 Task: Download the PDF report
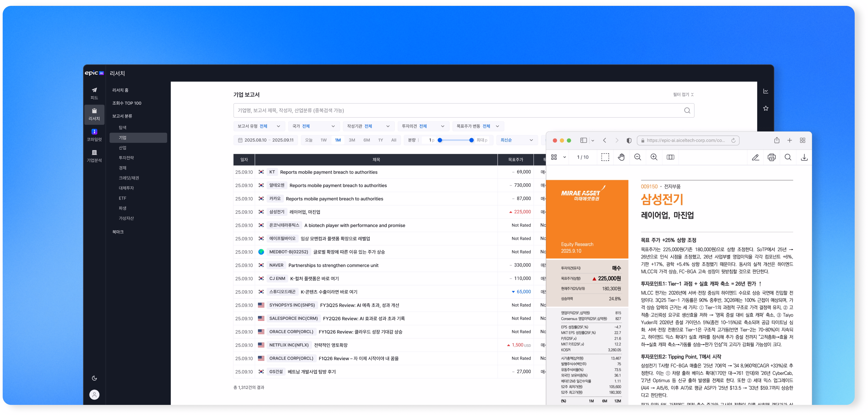(x=804, y=157)
